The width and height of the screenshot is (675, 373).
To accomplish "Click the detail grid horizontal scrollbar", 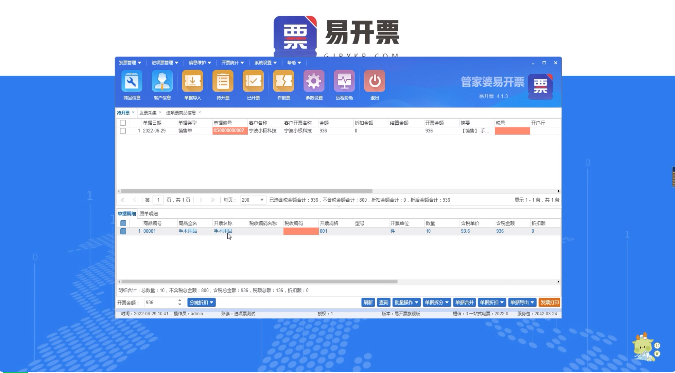I will point(259,282).
